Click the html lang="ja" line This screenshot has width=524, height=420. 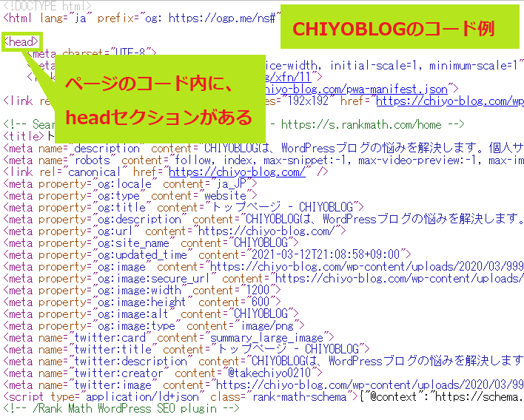pyautogui.click(x=141, y=18)
